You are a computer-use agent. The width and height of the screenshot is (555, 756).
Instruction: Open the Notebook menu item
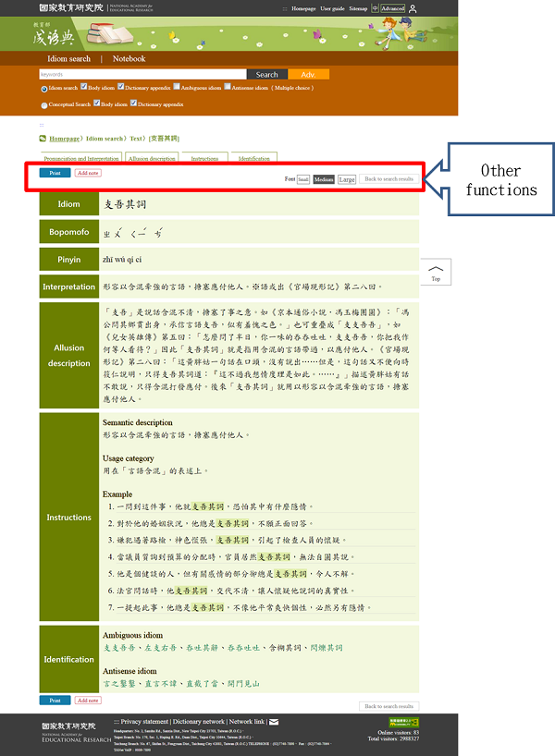click(x=129, y=58)
